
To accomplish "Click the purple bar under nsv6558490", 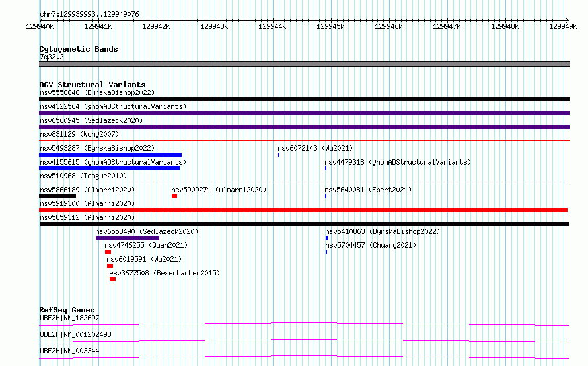I will pyautogui.click(x=128, y=238).
